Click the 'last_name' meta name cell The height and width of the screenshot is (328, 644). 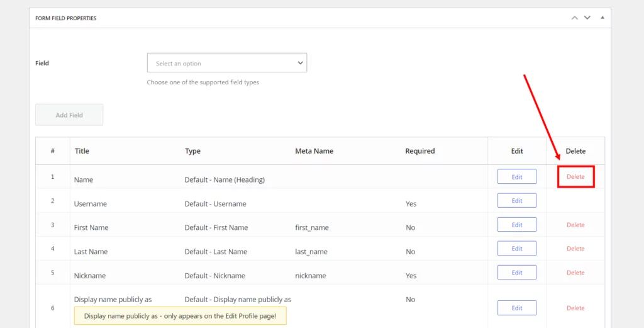pos(311,252)
